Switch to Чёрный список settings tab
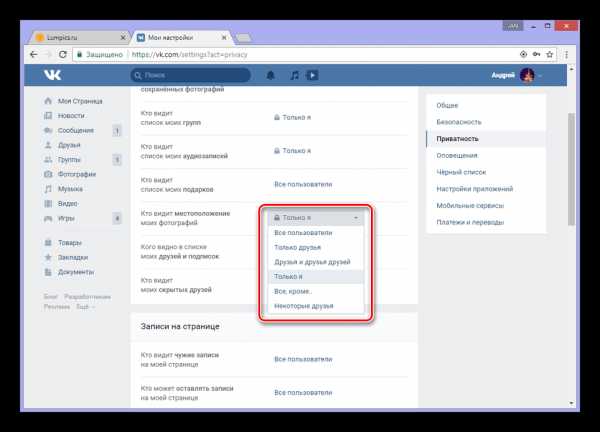The image size is (600, 432). click(x=486, y=172)
